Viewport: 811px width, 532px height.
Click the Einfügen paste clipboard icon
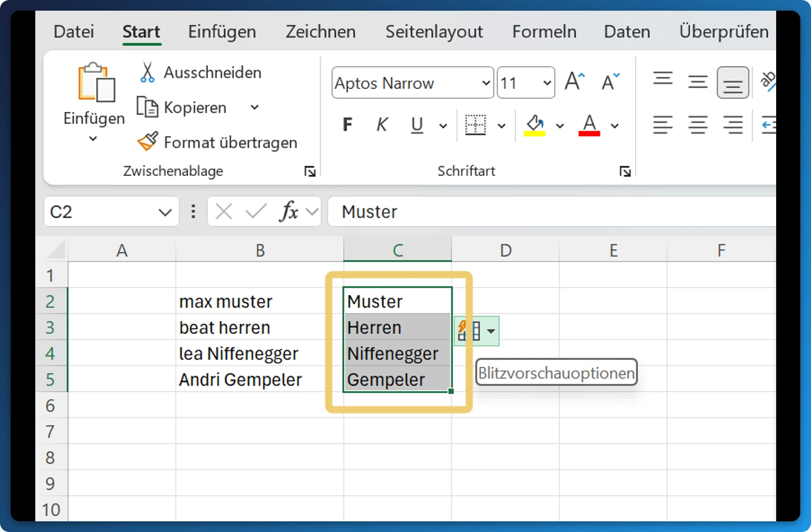(x=96, y=83)
